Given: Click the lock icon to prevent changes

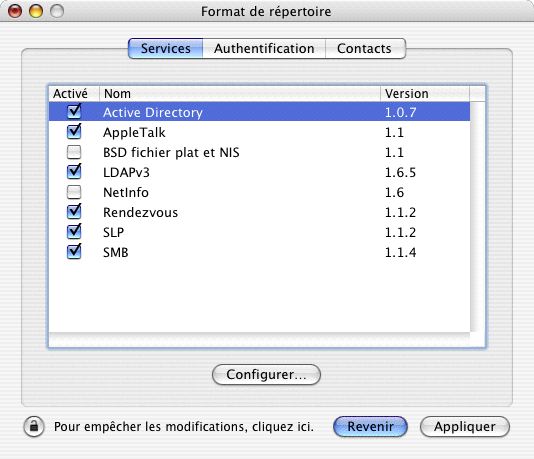Looking at the screenshot, I should click(34, 426).
